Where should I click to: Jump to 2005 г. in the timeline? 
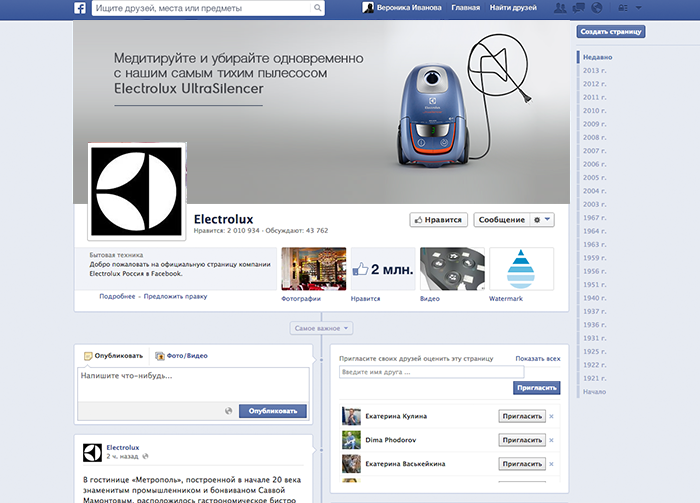[595, 178]
